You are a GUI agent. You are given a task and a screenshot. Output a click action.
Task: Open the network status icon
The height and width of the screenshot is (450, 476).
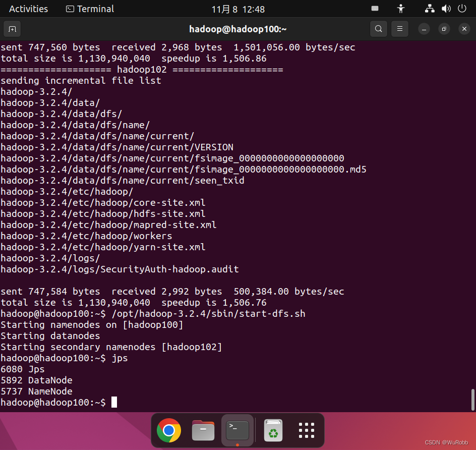pyautogui.click(x=430, y=9)
